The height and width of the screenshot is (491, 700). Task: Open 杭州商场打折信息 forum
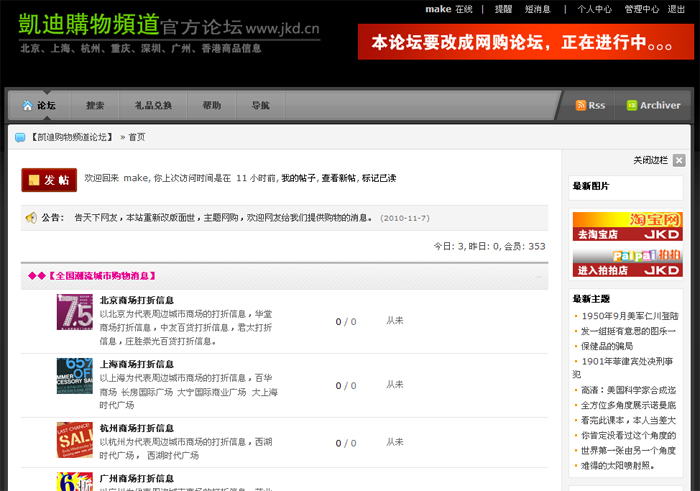137,428
